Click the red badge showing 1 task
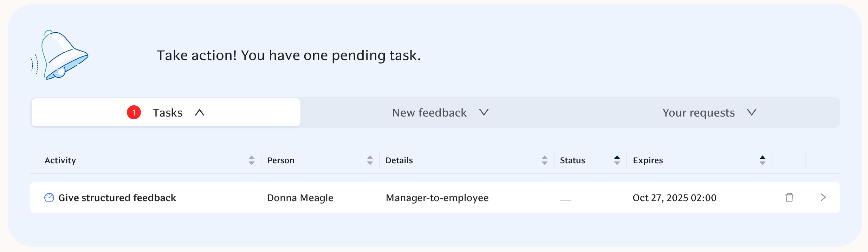The height and width of the screenshot is (252, 868). pos(134,112)
